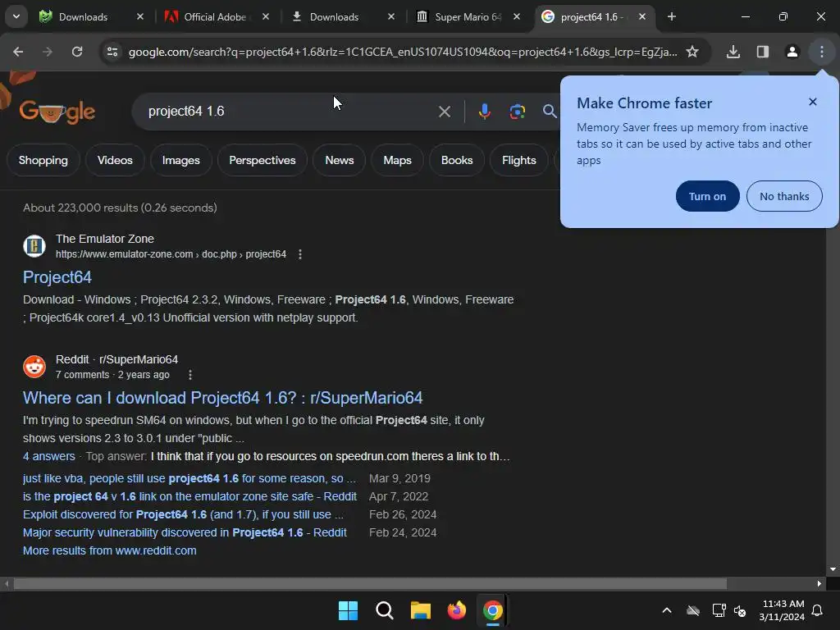Close the Make Chrome faster popup
This screenshot has height=630, width=840.
pyautogui.click(x=812, y=102)
